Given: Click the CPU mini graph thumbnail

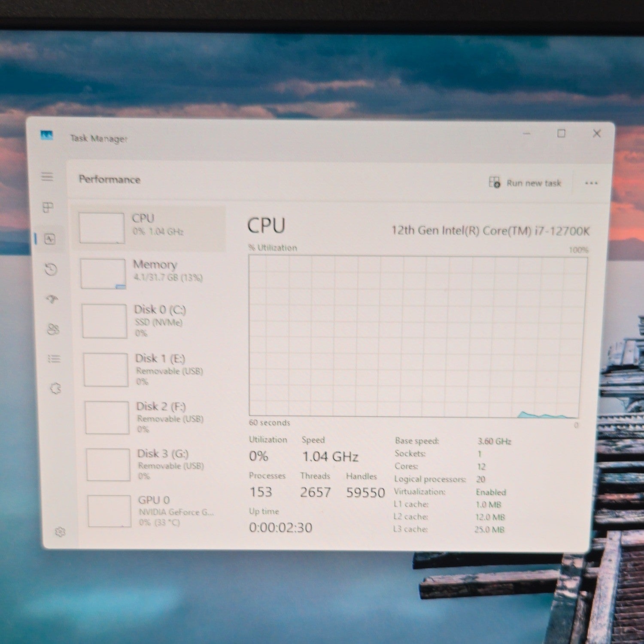Looking at the screenshot, I should click(102, 228).
